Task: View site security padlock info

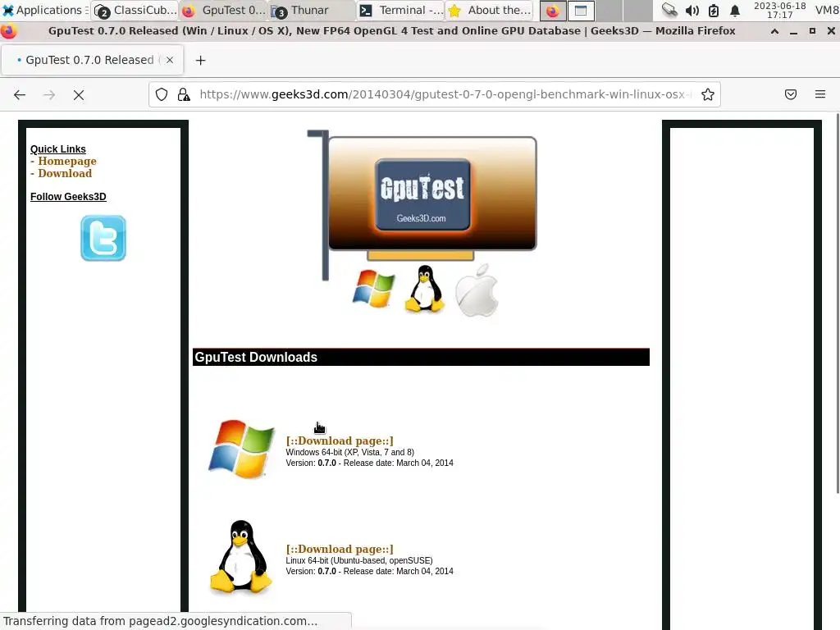Action: click(184, 95)
